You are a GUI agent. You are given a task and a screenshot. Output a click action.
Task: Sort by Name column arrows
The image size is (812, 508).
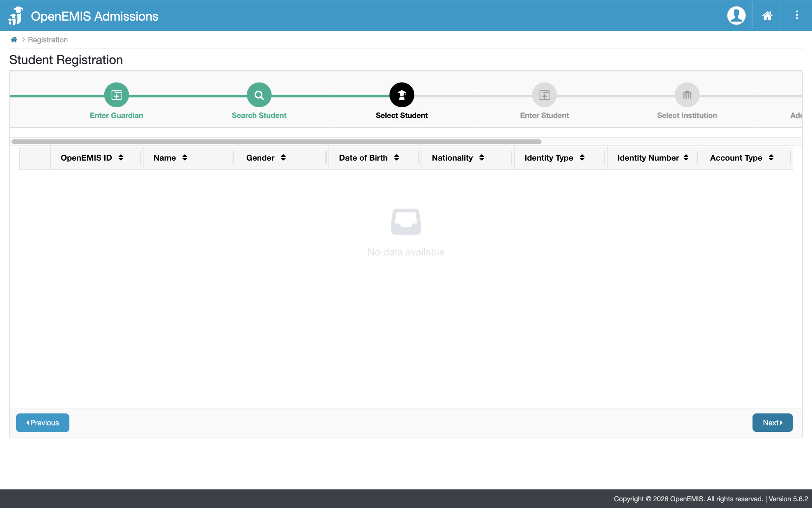pyautogui.click(x=185, y=157)
